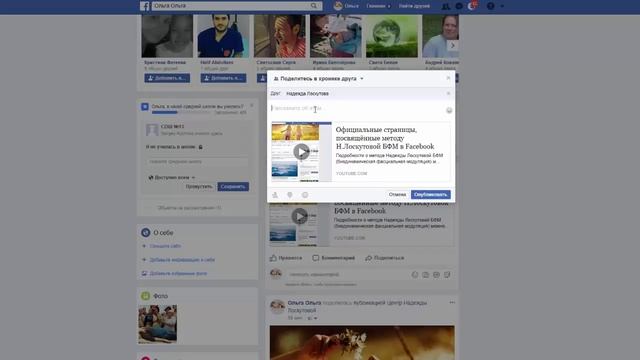Click the Отмена button in share dialog

click(x=397, y=194)
